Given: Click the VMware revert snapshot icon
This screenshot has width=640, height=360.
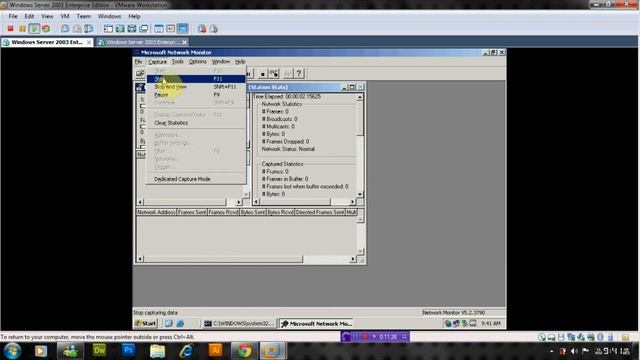Looking at the screenshot, I should [77, 29].
